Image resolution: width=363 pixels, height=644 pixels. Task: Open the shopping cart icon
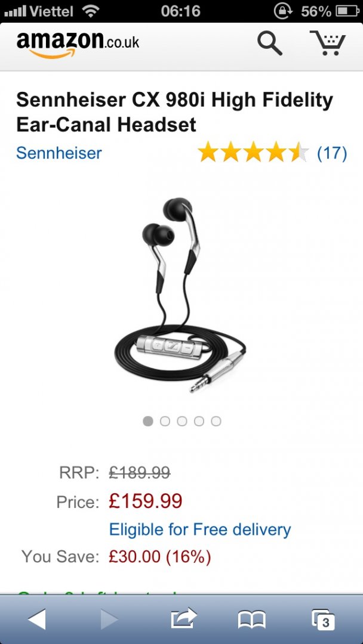pos(328,43)
